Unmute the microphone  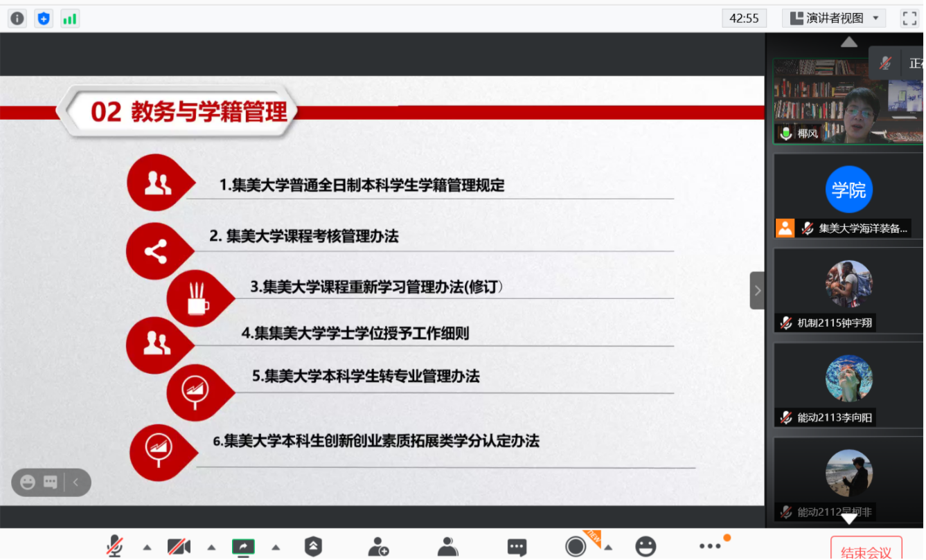click(114, 547)
